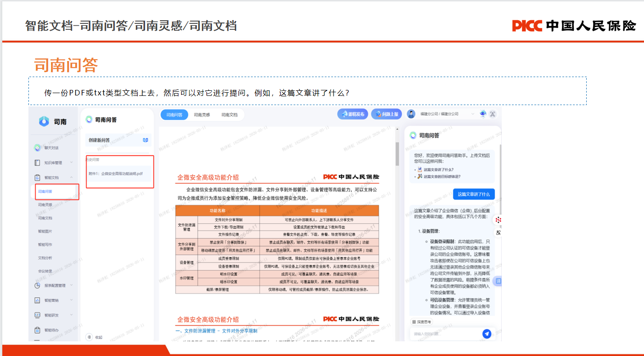Click the 智能营销 chart icon

coord(38,300)
